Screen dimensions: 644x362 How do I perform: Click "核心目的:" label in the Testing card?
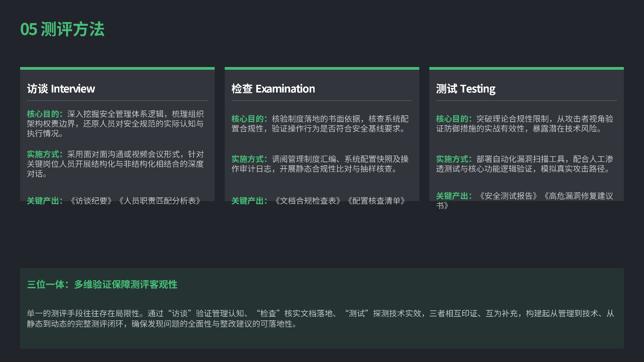coord(454,119)
